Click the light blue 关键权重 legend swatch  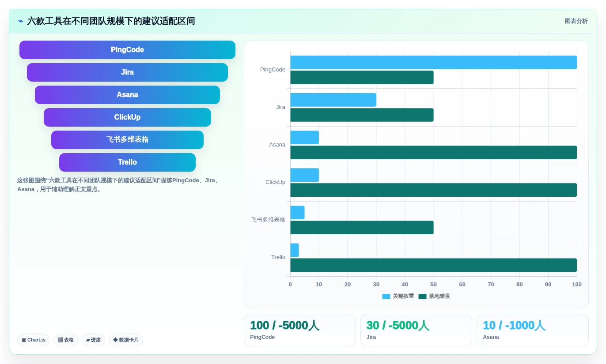[386, 296]
